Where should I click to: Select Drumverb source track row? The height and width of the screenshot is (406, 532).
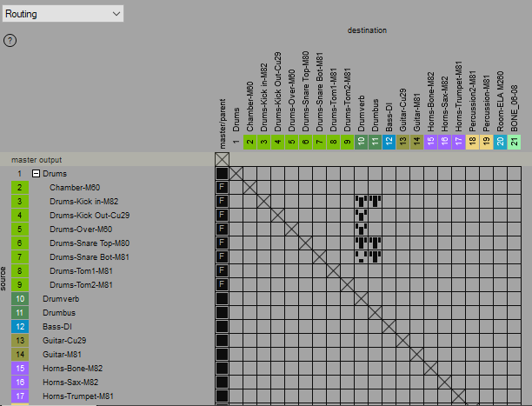point(61,299)
